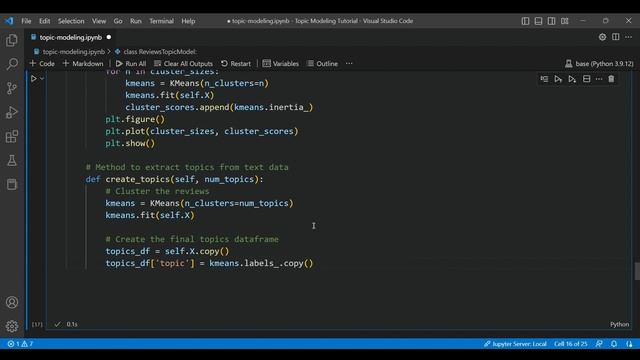Open the File menu
The image size is (640, 360).
tap(26, 21)
